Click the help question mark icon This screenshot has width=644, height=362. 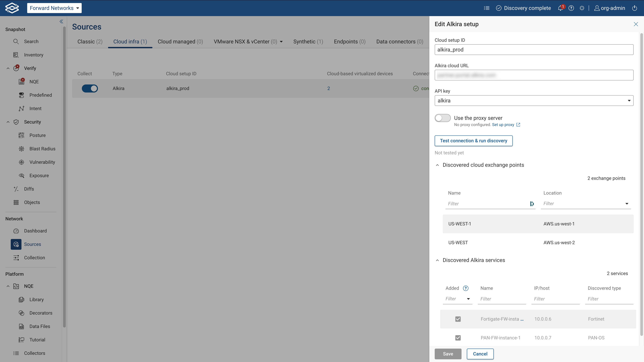[571, 8]
